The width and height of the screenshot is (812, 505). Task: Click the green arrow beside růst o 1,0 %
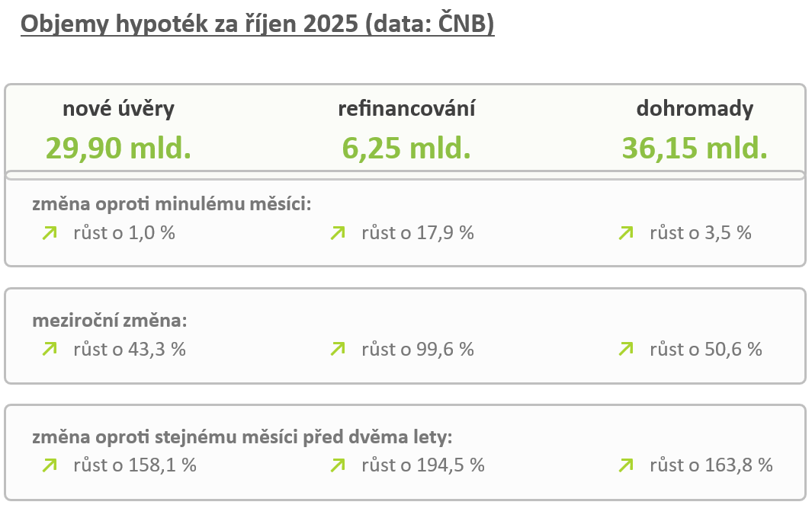tap(50, 233)
